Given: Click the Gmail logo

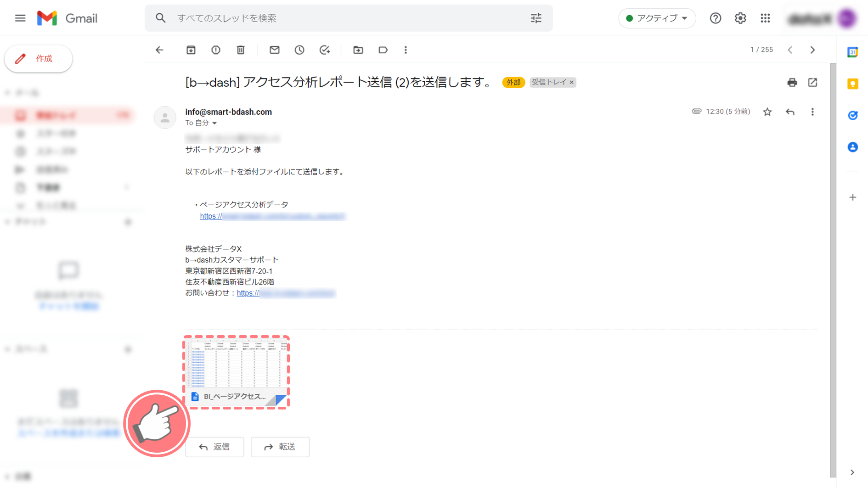Looking at the screenshot, I should click(67, 18).
